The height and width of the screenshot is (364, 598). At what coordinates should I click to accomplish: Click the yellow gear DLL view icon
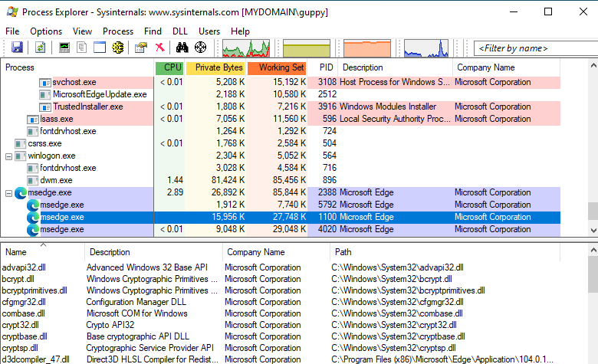[117, 48]
